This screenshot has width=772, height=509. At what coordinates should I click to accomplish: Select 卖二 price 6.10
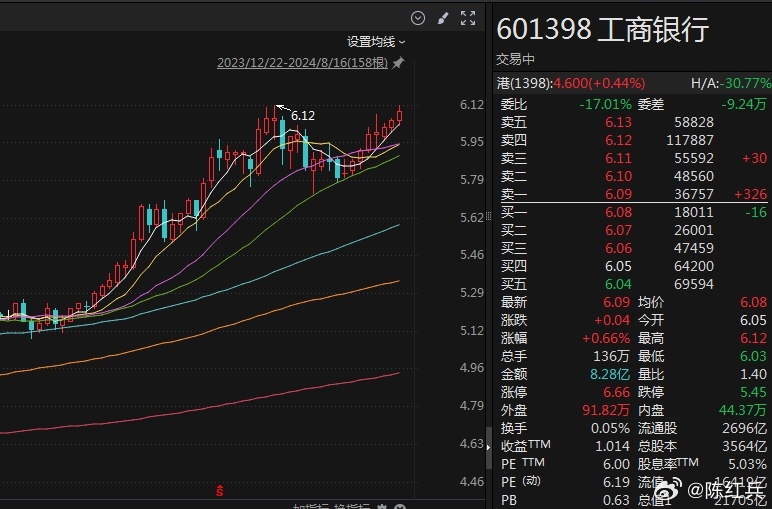tap(618, 176)
